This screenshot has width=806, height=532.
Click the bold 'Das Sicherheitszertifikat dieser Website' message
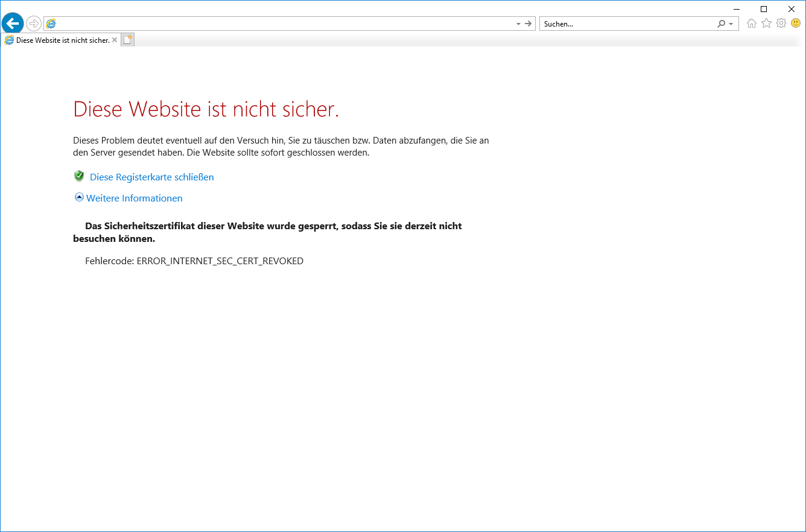tap(267, 232)
